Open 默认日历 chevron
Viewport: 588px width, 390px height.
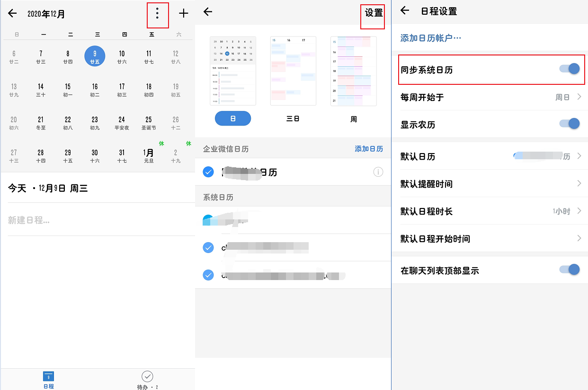pyautogui.click(x=579, y=156)
